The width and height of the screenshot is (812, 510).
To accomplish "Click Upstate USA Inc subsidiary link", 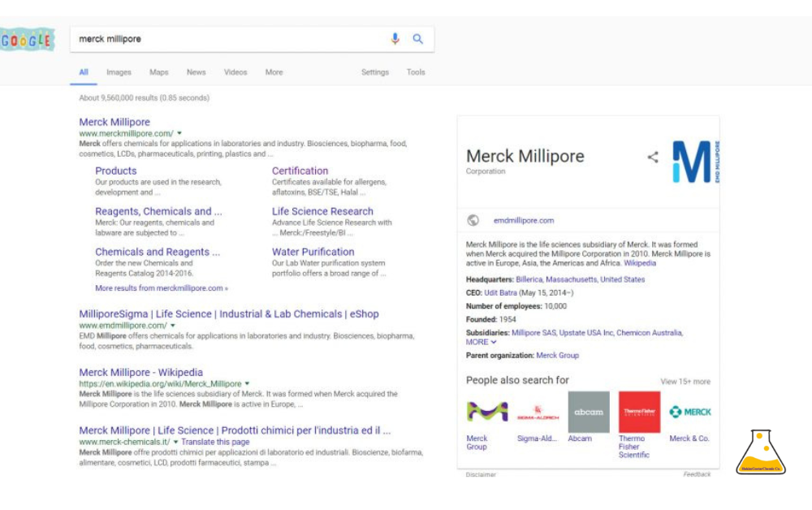I will [x=586, y=332].
